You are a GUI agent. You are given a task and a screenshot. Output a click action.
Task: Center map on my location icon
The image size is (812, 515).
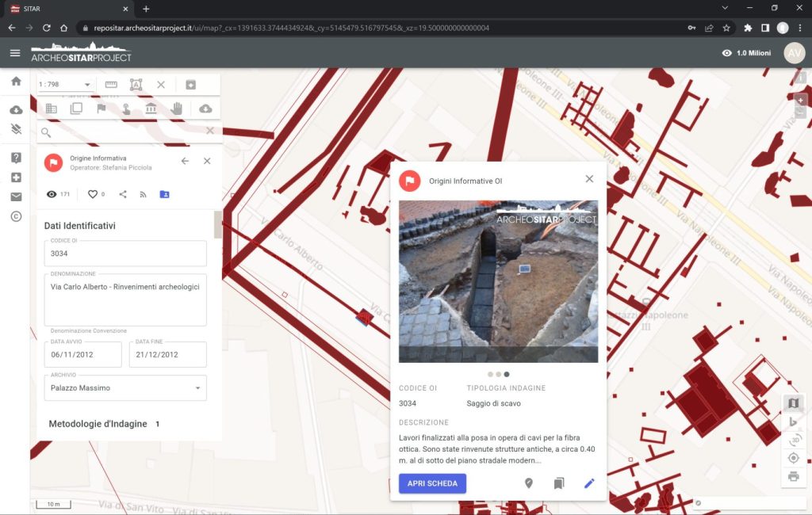coord(793,458)
